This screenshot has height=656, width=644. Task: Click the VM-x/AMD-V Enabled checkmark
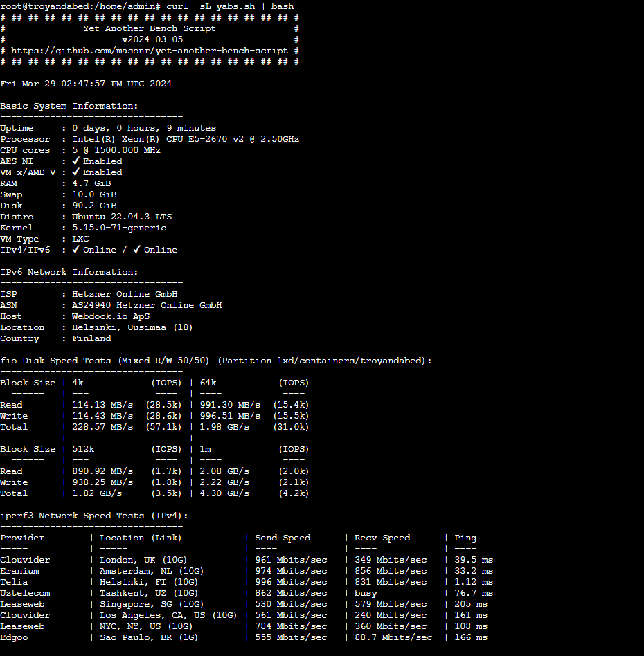click(x=76, y=172)
